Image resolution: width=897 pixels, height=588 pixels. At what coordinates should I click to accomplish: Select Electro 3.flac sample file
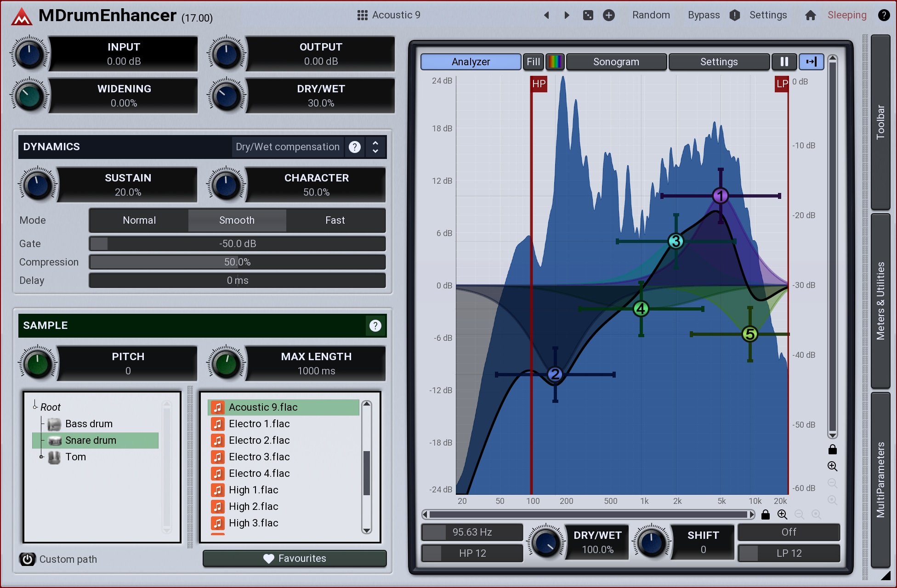click(259, 457)
